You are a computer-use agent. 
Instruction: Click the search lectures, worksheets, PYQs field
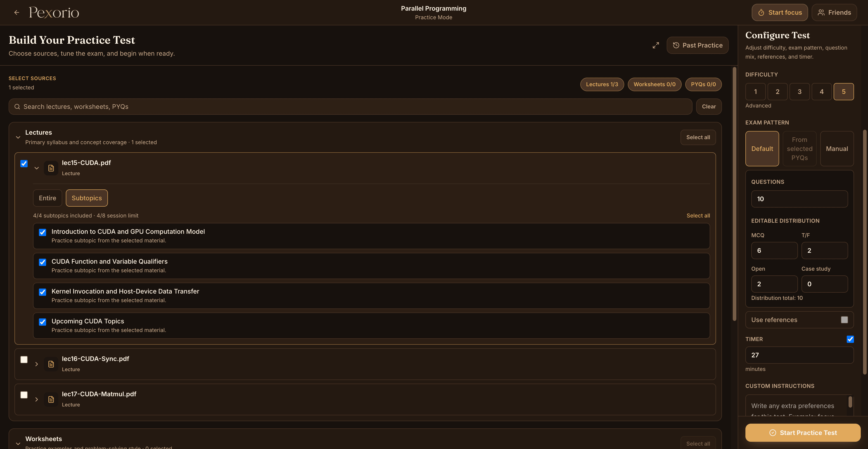[350, 107]
